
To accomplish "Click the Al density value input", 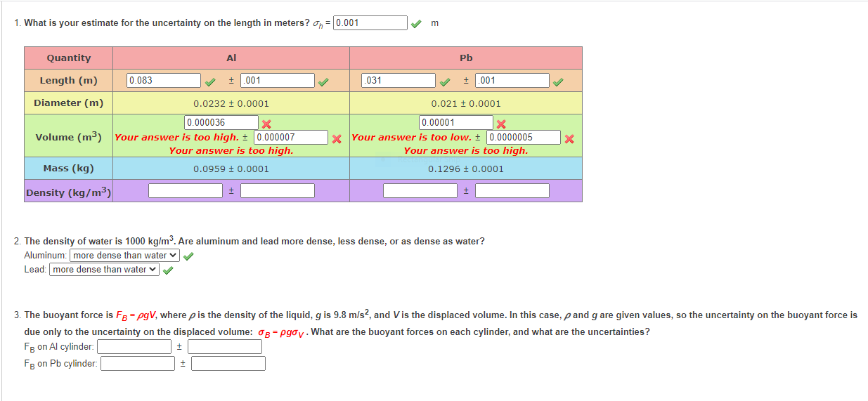I will tap(186, 190).
